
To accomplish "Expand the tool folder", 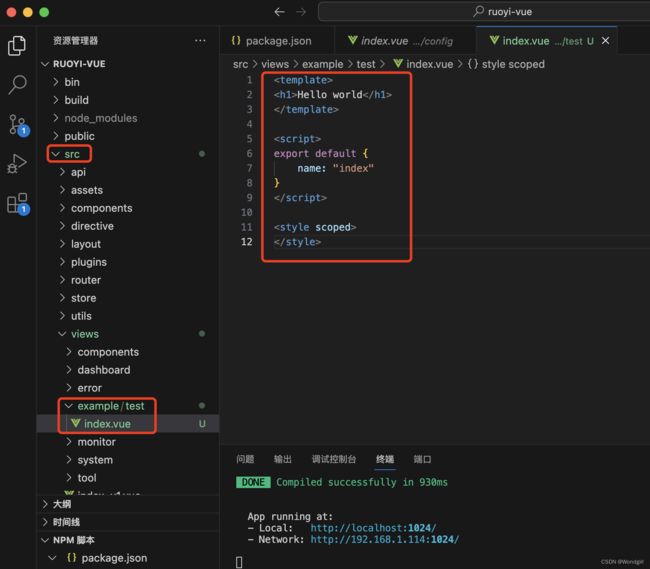I will pos(128,478).
